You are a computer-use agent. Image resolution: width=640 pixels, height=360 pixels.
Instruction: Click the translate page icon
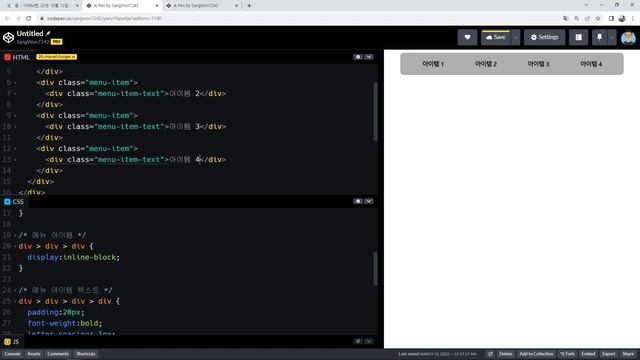(566, 18)
